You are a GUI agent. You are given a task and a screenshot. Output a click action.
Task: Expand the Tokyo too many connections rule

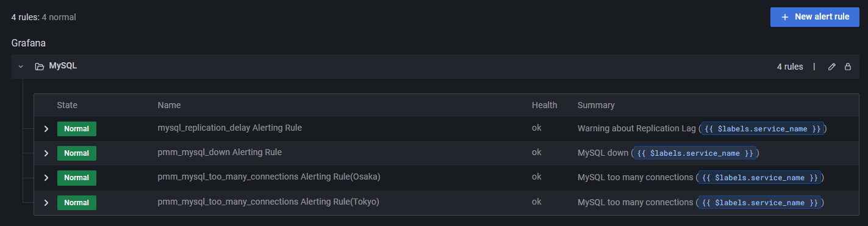(46, 202)
